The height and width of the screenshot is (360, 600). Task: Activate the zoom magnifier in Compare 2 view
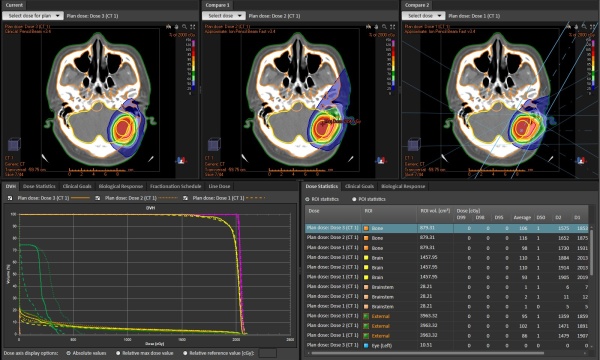click(584, 26)
